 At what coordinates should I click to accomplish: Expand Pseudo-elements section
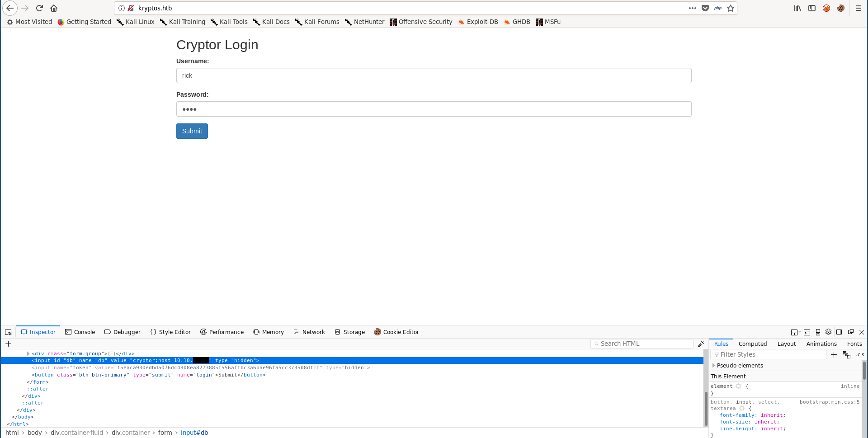tap(714, 366)
